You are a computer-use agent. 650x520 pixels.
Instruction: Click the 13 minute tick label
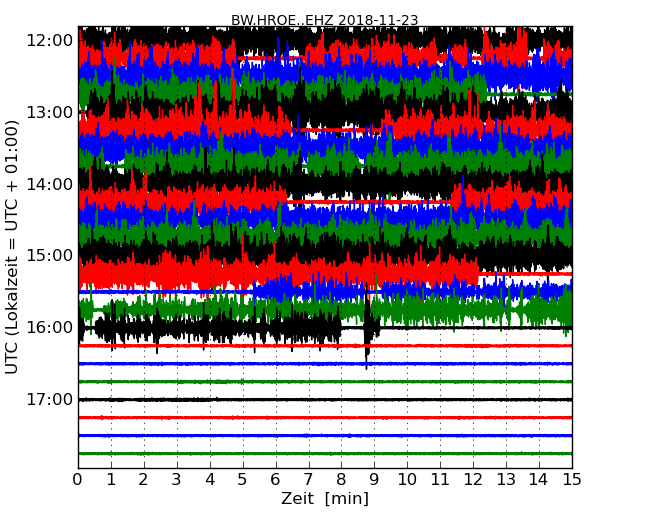[x=506, y=480]
